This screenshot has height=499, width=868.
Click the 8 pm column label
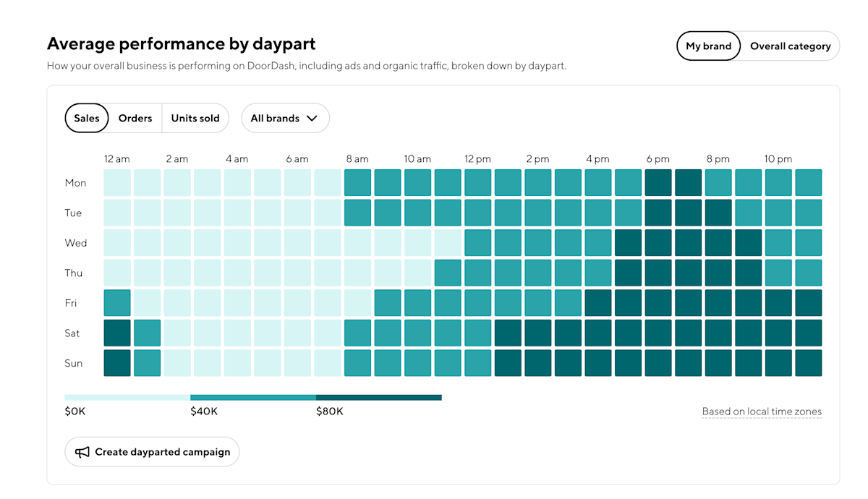pos(718,159)
